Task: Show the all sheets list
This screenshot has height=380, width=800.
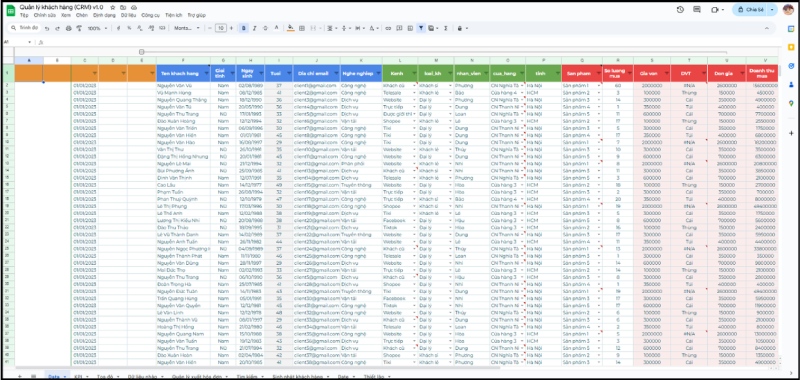Action: [33, 376]
